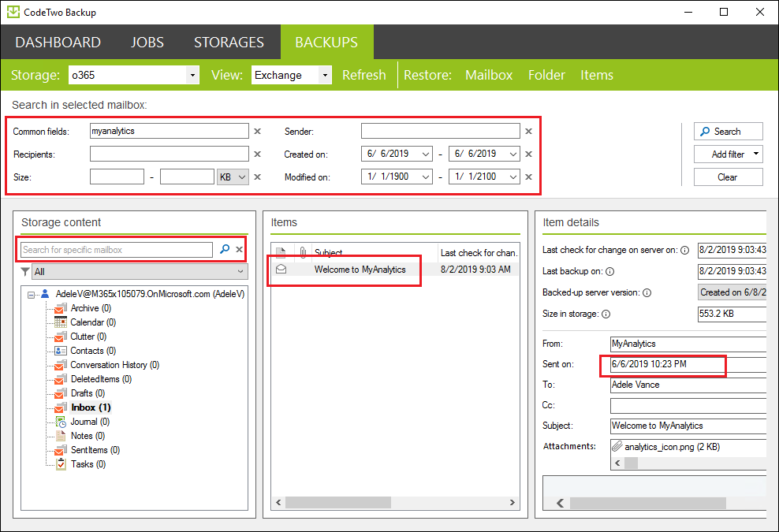Click the Search button
This screenshot has width=779, height=532.
point(729,131)
